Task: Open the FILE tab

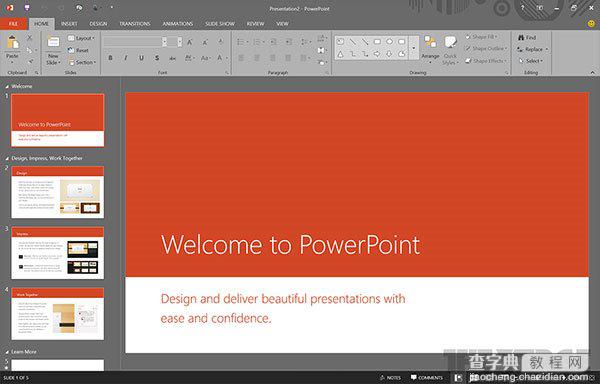Action: pos(13,24)
